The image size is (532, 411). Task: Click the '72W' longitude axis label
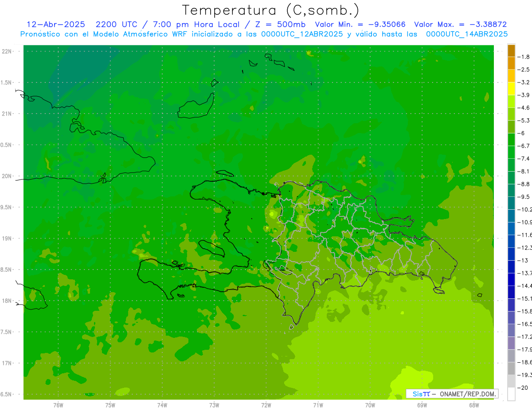click(x=266, y=405)
